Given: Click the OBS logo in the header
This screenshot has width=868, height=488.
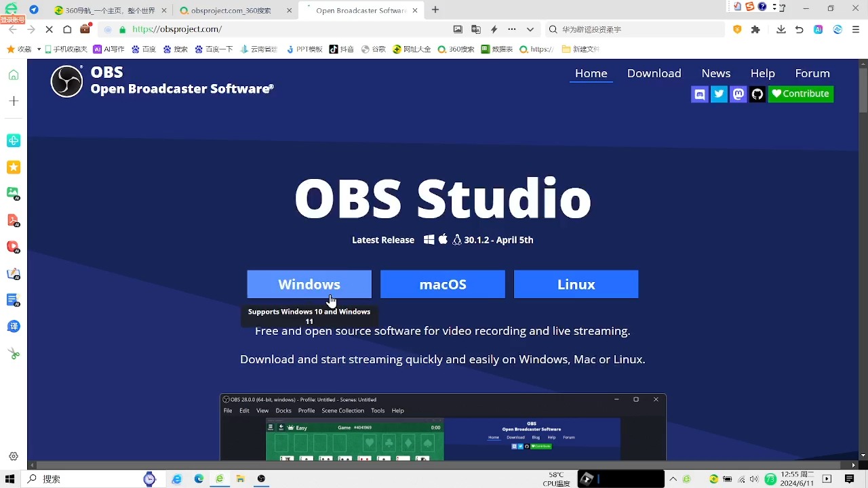Looking at the screenshot, I should point(66,81).
